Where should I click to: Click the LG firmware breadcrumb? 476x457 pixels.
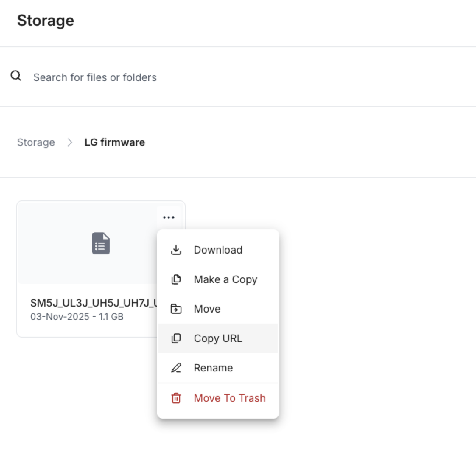pyautogui.click(x=115, y=142)
